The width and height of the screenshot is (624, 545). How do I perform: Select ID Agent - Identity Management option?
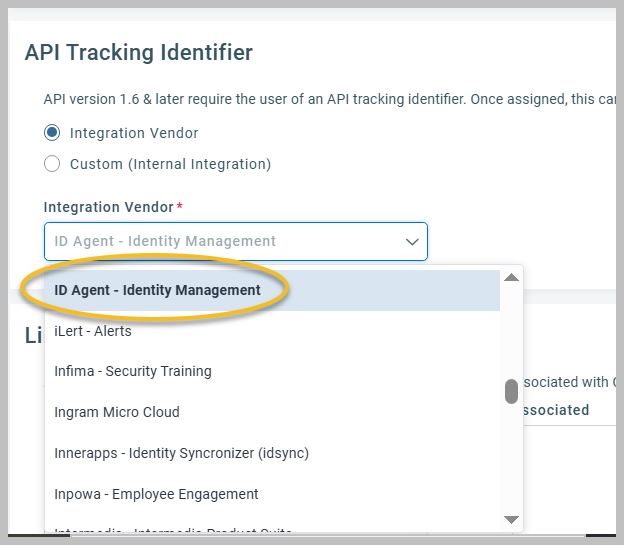158,290
